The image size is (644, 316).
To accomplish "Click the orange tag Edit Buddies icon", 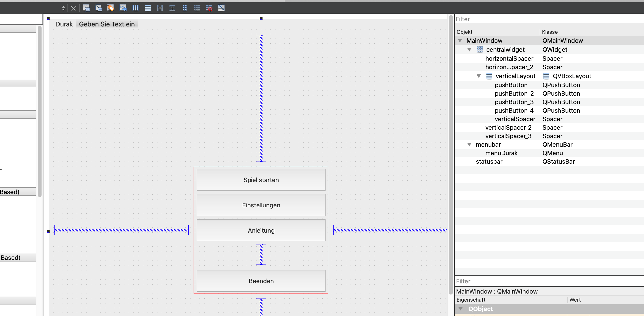I will point(111,8).
